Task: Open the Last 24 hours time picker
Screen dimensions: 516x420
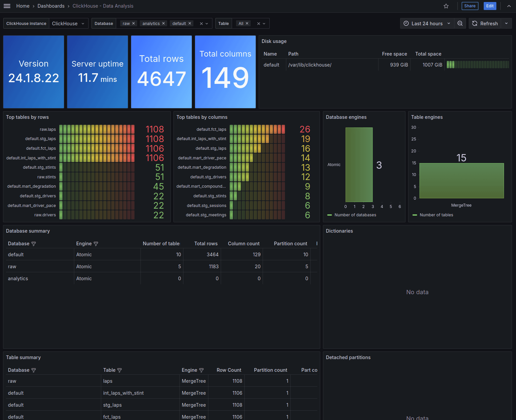Action: click(427, 23)
